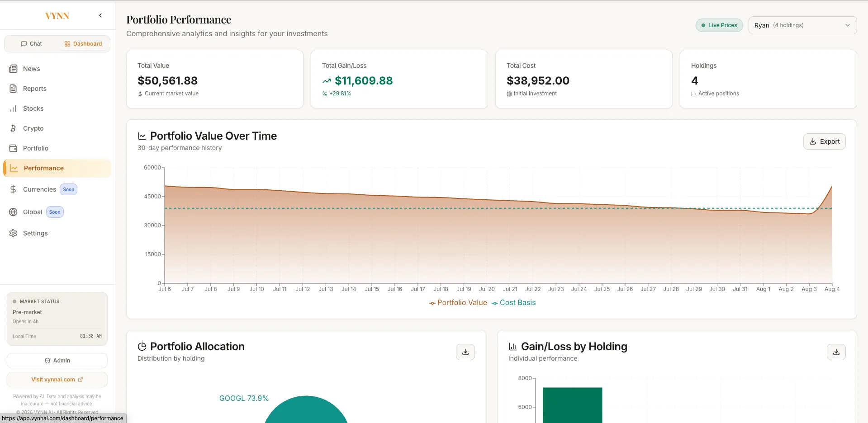Image resolution: width=868 pixels, height=423 pixels.
Task: Click the Portfolio Allocation pie icon
Action: pyautogui.click(x=142, y=347)
